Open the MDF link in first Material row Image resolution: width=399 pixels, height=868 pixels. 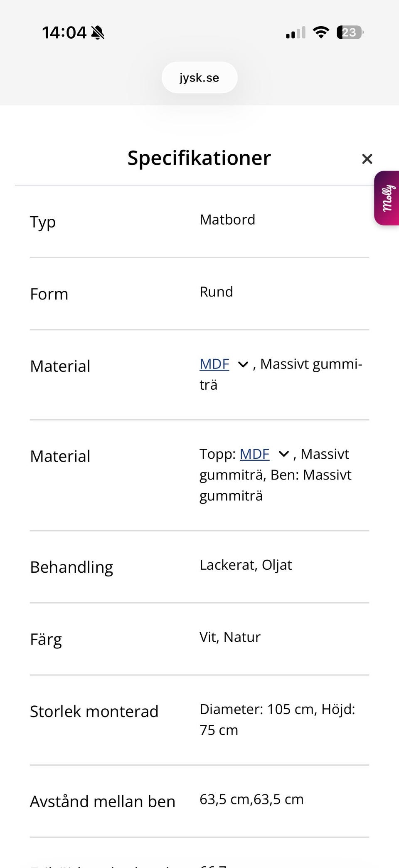tap(214, 364)
